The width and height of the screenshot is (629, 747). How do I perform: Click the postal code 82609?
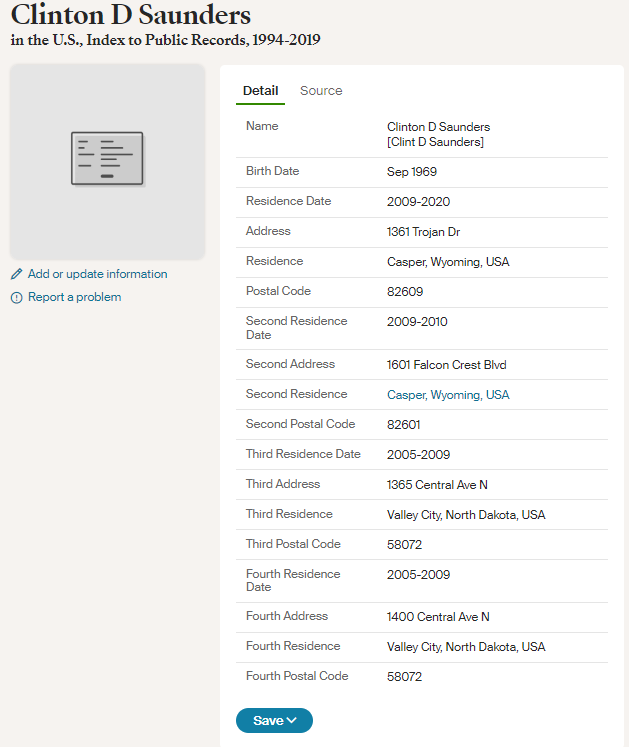(405, 292)
